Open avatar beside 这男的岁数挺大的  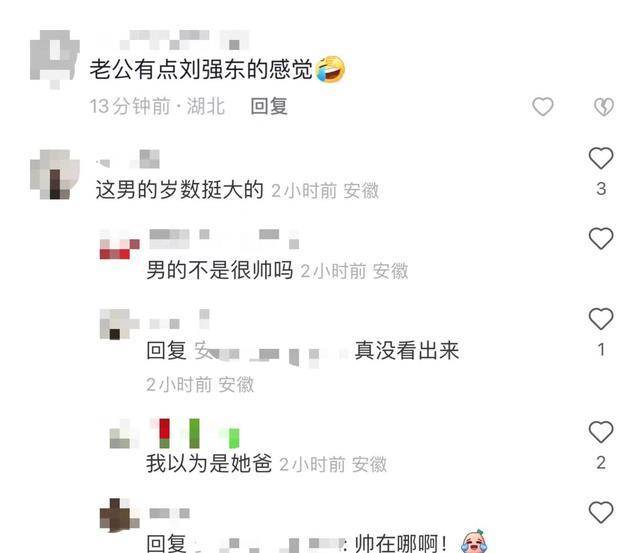[55, 174]
